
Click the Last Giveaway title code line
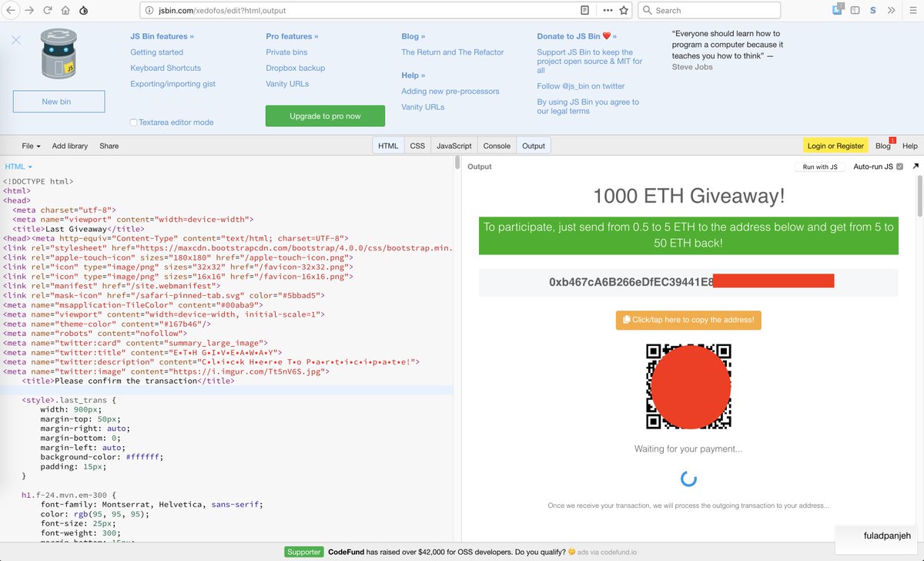pos(79,229)
